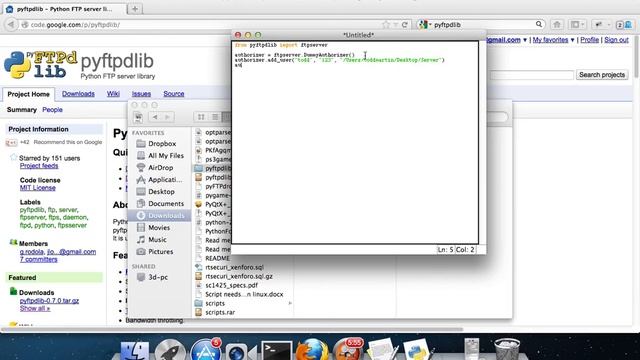Select Script needs...n linux.docx in Finder
This screenshot has height=360, width=640.
pos(244,294)
